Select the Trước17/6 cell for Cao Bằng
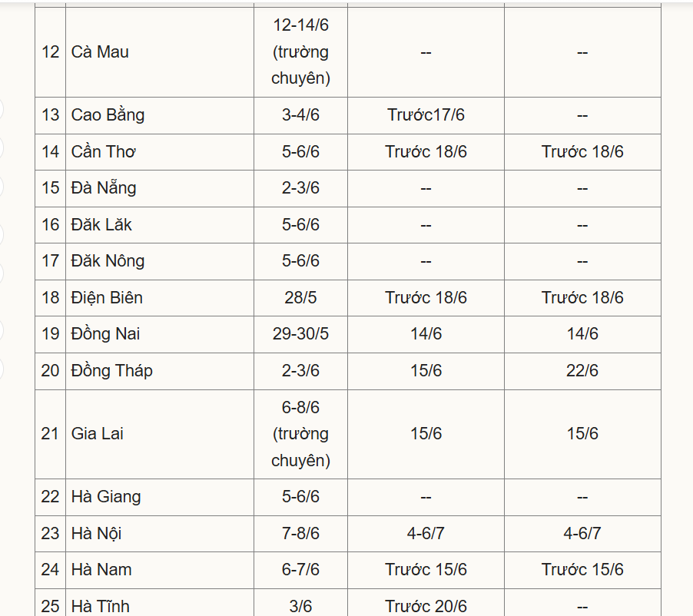 tap(426, 115)
